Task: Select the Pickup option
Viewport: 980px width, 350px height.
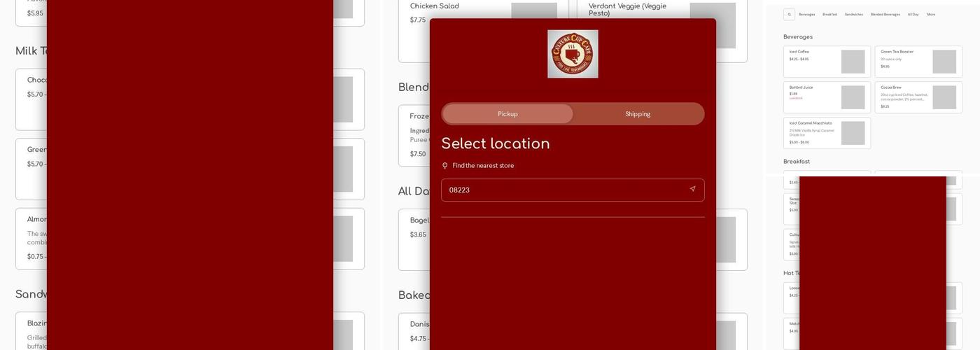Action: 507,114
